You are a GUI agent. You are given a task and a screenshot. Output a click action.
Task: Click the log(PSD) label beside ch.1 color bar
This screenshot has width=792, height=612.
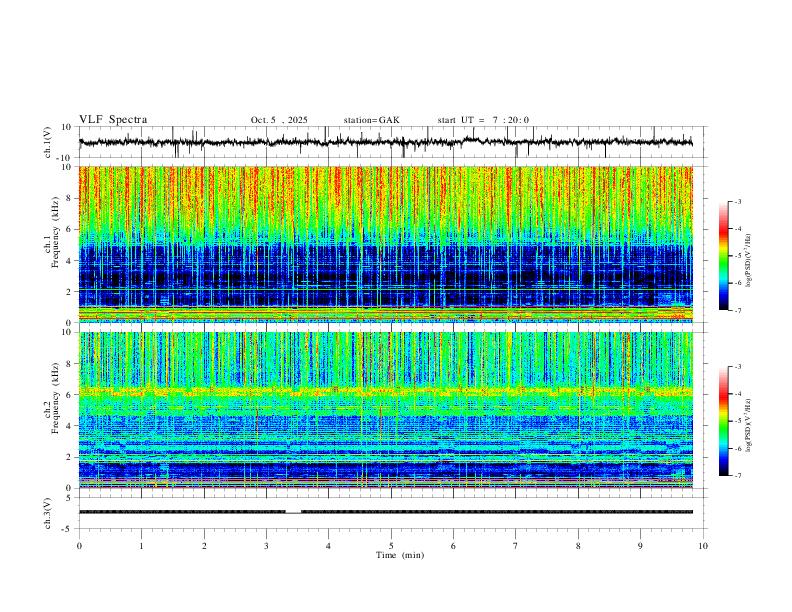pos(748,261)
